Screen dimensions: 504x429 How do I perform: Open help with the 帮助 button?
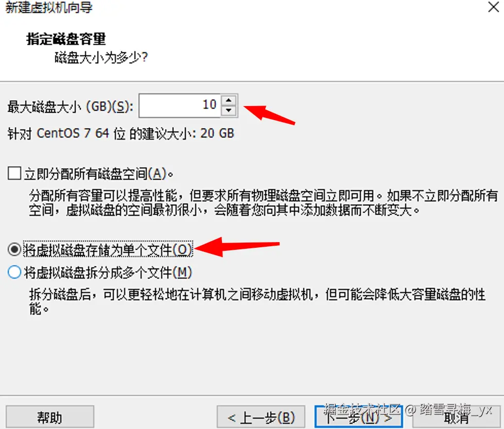(50, 417)
